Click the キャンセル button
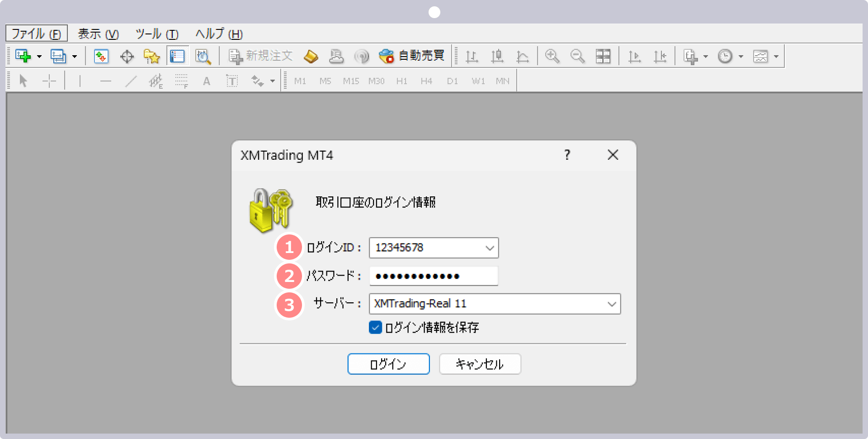This screenshot has height=439, width=868. (x=480, y=364)
